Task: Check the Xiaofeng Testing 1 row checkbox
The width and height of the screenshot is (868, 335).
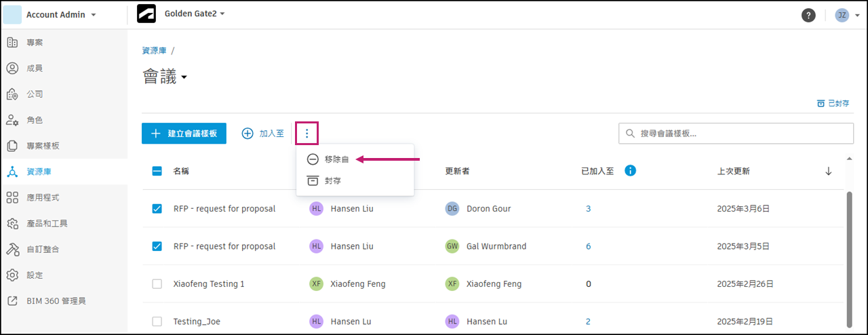Action: (x=157, y=284)
